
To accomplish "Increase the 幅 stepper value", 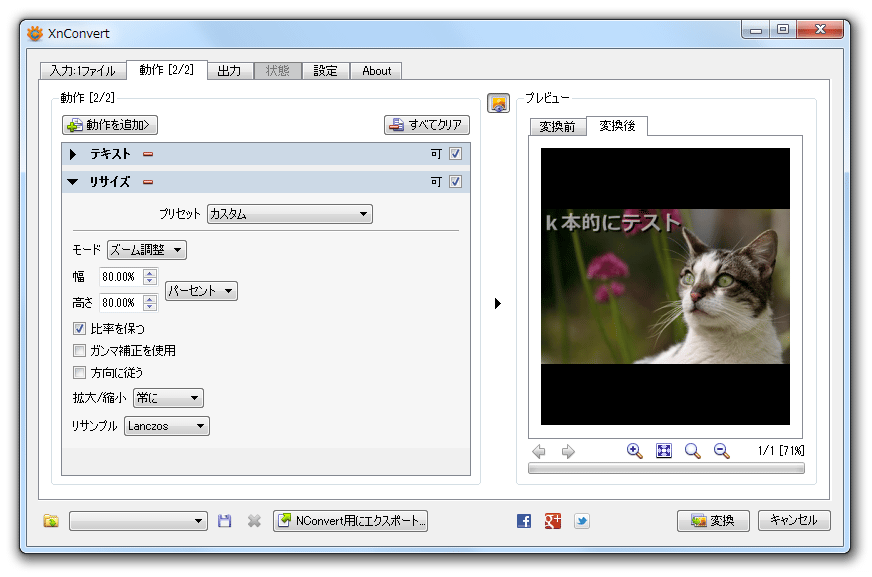I will [x=150, y=272].
